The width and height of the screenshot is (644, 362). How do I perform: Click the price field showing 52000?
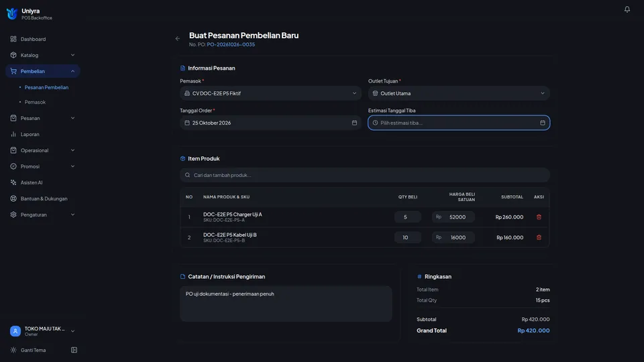[453, 217]
